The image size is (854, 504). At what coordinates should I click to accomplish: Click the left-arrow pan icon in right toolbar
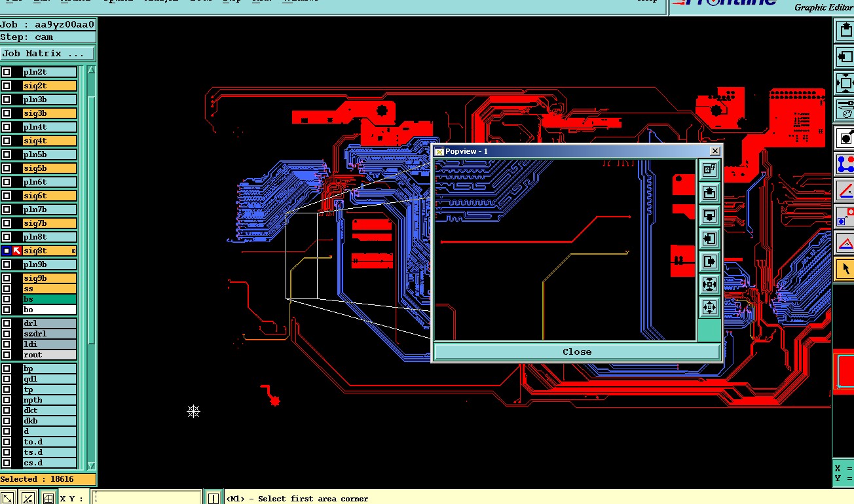coord(845,56)
